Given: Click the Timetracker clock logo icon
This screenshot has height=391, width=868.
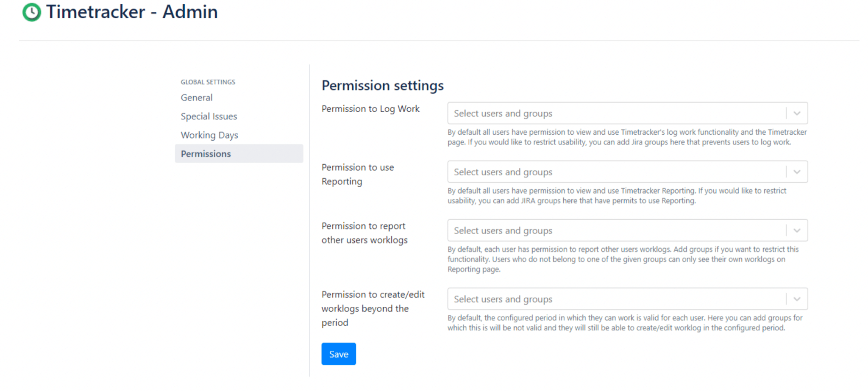Looking at the screenshot, I should click(x=31, y=12).
